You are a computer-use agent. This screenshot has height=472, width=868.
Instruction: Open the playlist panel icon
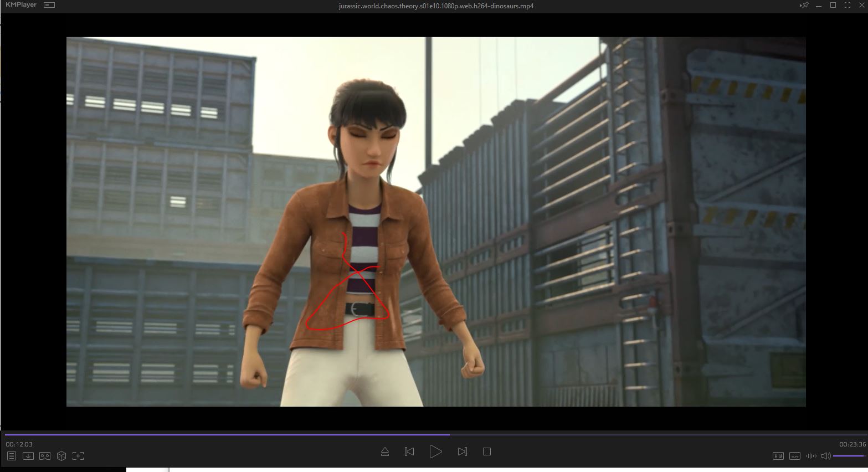tap(12, 456)
